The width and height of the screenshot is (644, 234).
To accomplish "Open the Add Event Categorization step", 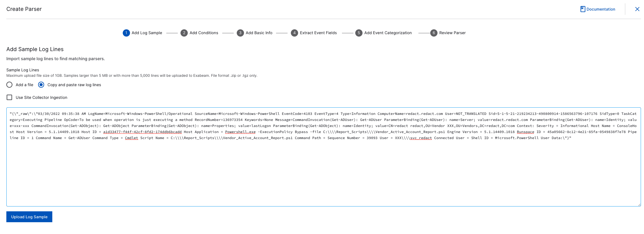I will tap(388, 33).
